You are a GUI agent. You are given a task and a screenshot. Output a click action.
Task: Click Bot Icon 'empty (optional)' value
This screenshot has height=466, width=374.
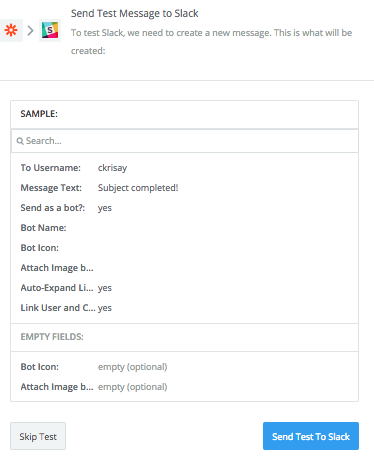(132, 367)
